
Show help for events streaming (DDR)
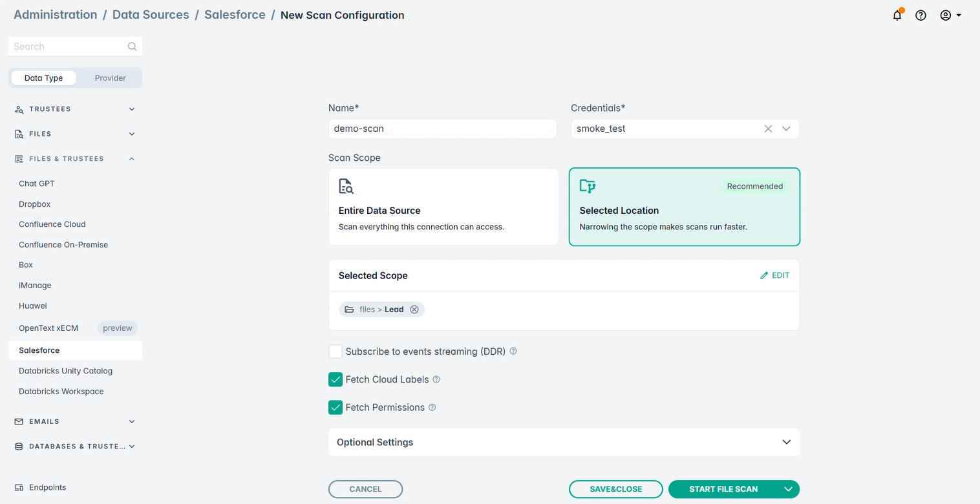coord(513,352)
